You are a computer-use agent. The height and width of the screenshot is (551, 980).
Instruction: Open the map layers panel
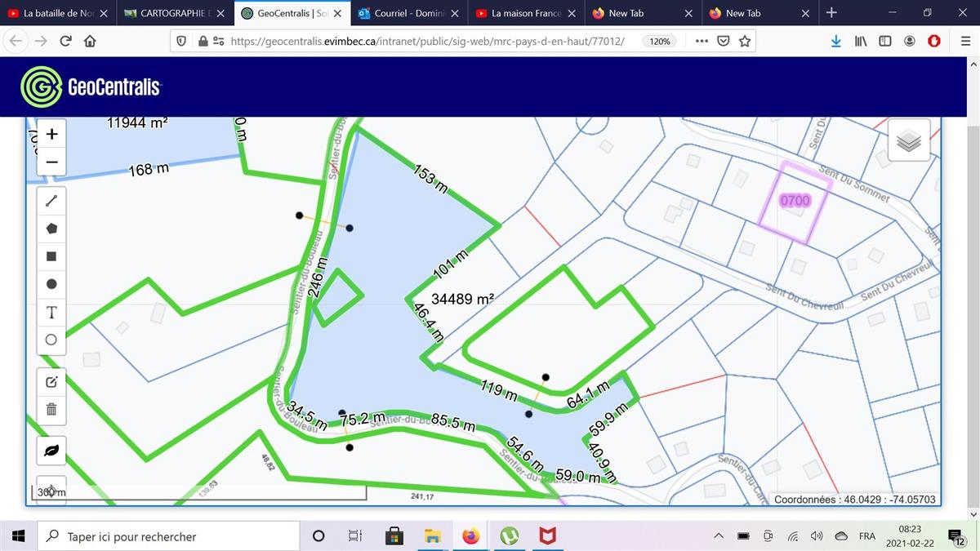pyautogui.click(x=908, y=140)
